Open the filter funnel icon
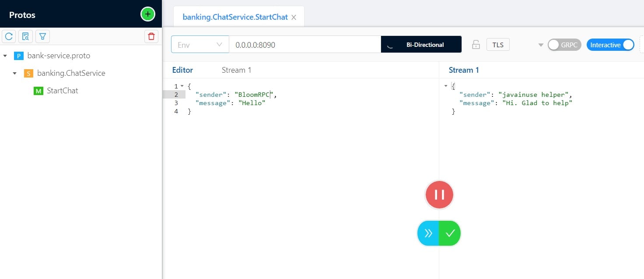Viewport: 644px width, 279px height. coord(42,36)
